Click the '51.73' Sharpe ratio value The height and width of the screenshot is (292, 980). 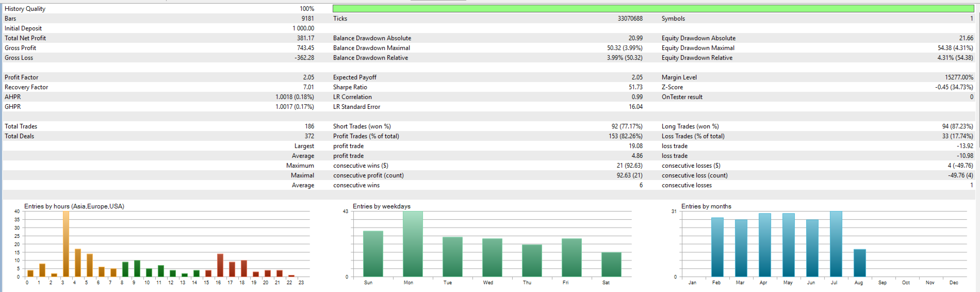click(635, 87)
